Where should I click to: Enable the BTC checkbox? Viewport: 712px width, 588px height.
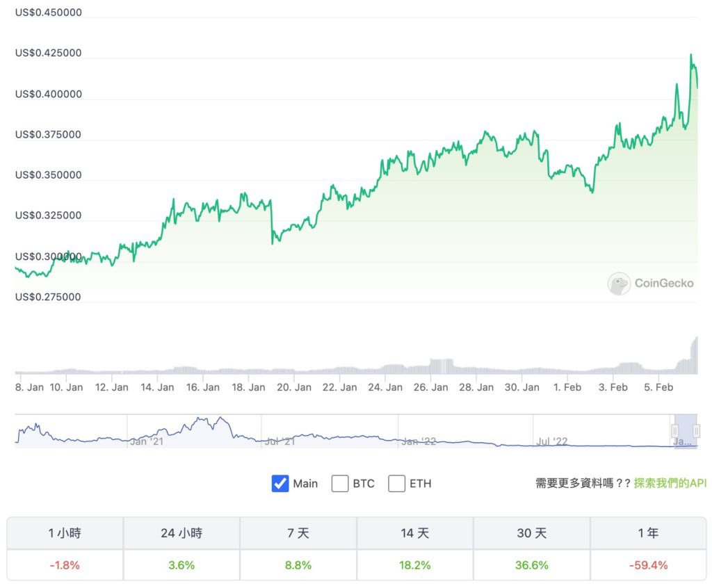(x=339, y=484)
